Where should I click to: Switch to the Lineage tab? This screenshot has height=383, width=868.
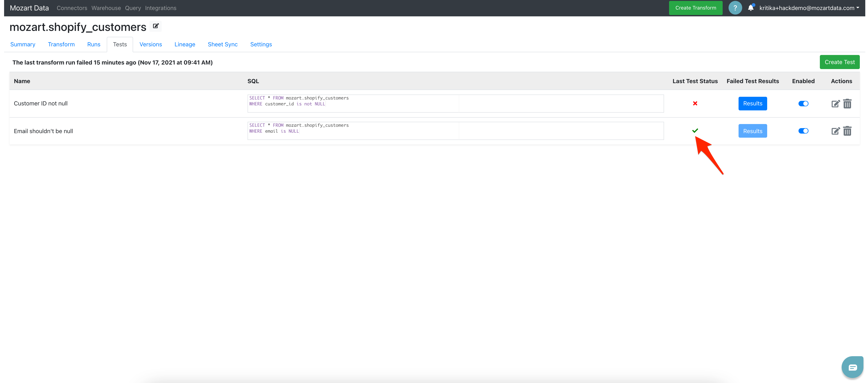[185, 44]
